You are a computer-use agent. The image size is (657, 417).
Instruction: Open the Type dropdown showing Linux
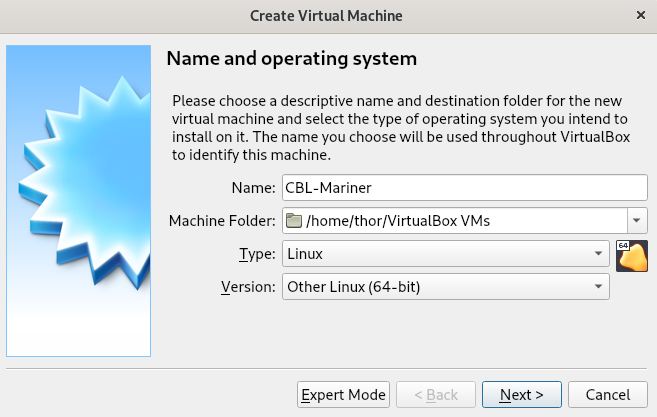pyautogui.click(x=445, y=254)
